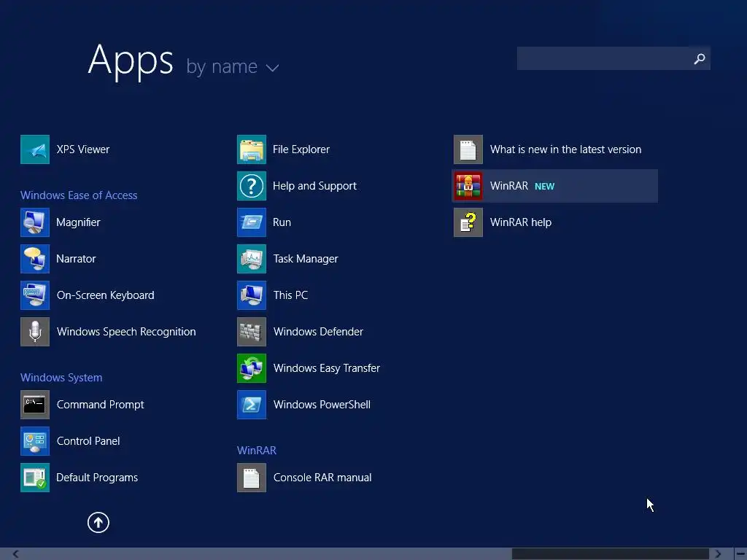Screen dimensions: 747x560
Task: Click the 'On-Screen Keyboard' label
Action: click(x=105, y=295)
